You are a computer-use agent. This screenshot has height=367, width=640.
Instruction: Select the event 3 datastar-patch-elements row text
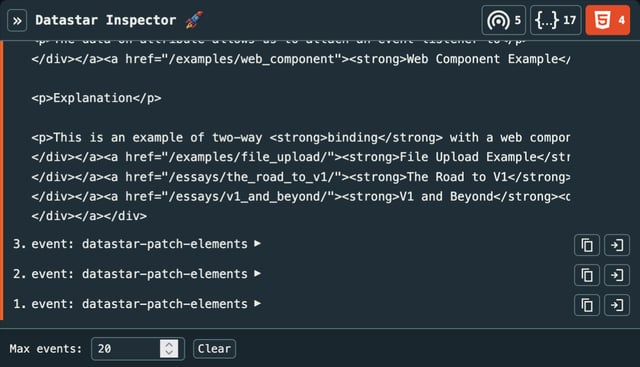pyautogui.click(x=139, y=244)
